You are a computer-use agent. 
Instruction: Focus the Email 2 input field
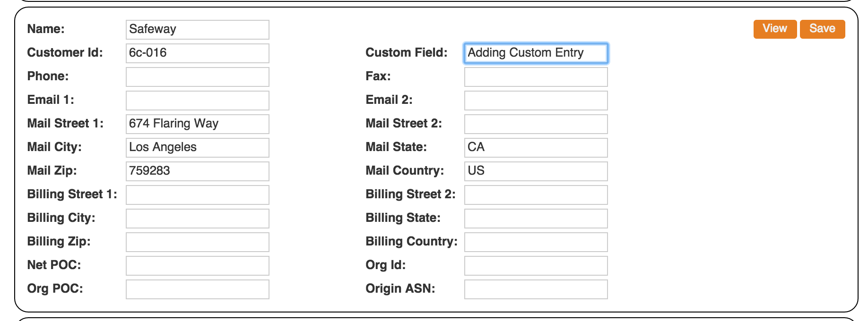536,100
